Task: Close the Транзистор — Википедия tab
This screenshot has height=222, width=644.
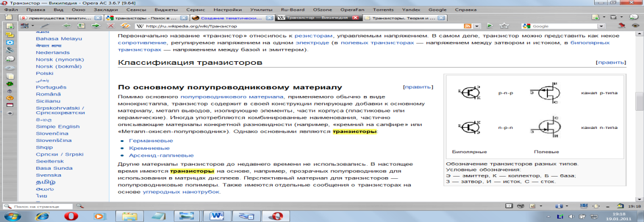Action: [356, 18]
